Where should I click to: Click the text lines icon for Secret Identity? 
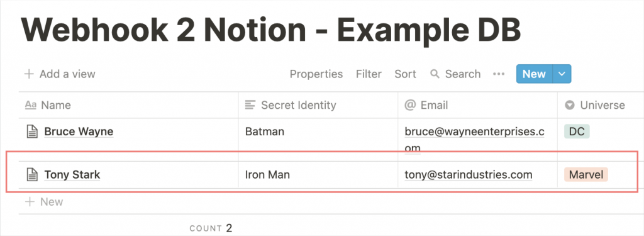coord(250,105)
